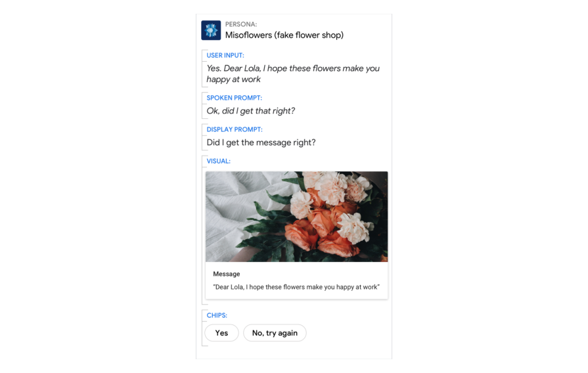Image resolution: width=588 pixels, height=373 pixels.
Task: Click the CHIPS: label
Action: pos(217,315)
